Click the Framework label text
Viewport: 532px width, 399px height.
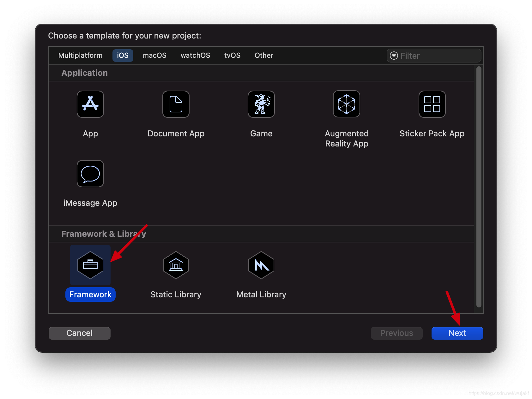click(90, 295)
